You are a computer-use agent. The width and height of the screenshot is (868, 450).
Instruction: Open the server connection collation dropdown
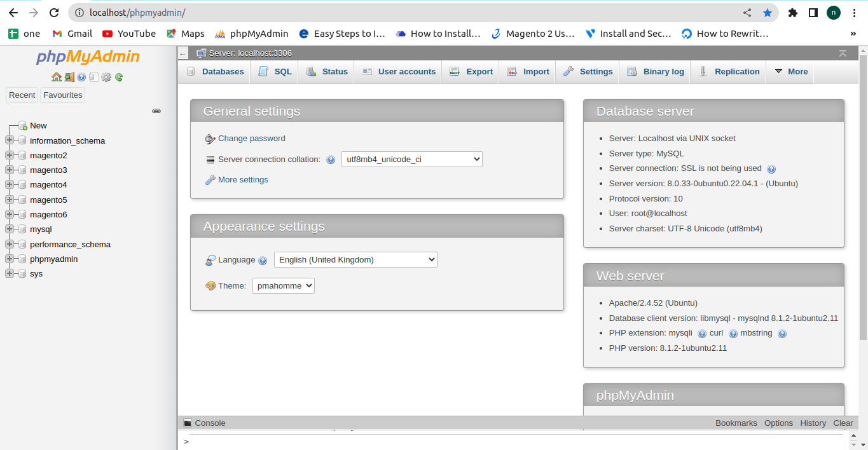click(411, 159)
